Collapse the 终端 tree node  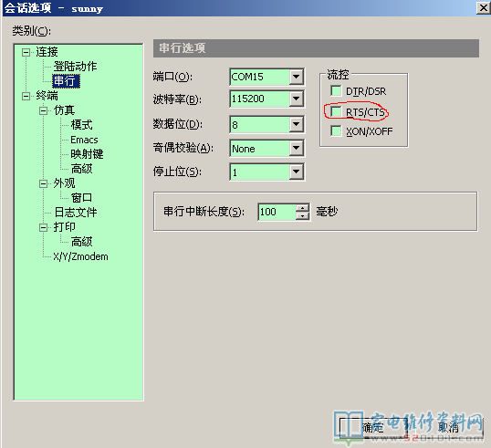[26, 96]
